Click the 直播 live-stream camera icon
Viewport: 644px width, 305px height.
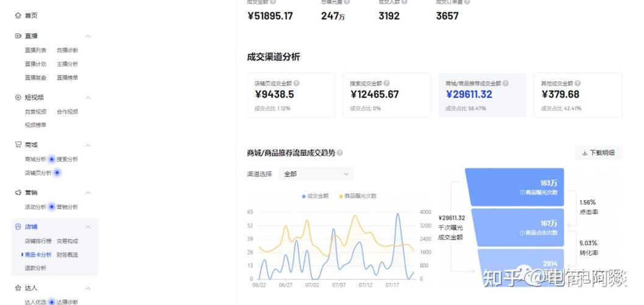coord(18,36)
